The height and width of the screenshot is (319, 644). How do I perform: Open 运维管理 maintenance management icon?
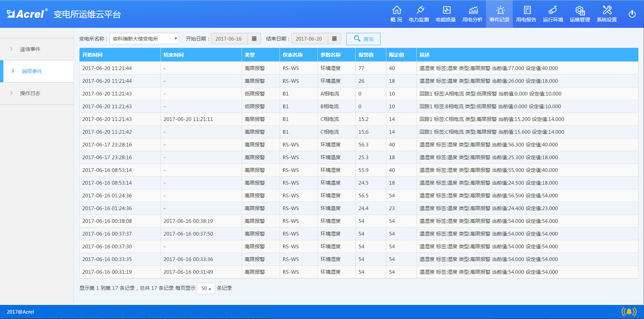pos(580,13)
